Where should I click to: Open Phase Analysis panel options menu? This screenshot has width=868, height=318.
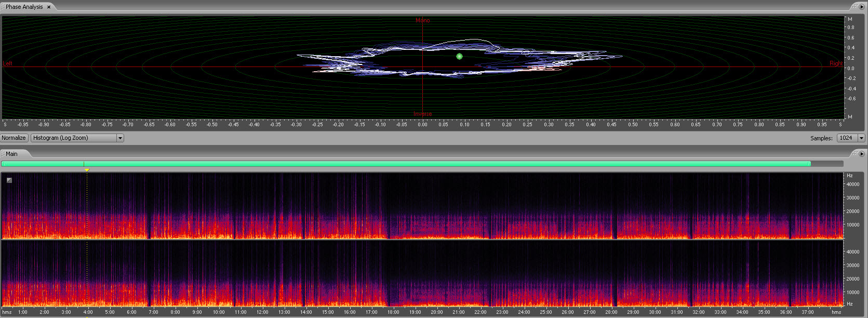click(x=862, y=7)
